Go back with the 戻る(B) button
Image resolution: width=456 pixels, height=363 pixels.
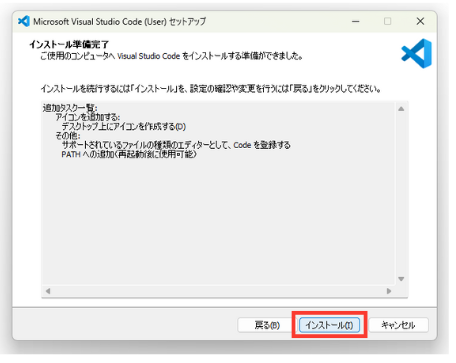click(267, 325)
